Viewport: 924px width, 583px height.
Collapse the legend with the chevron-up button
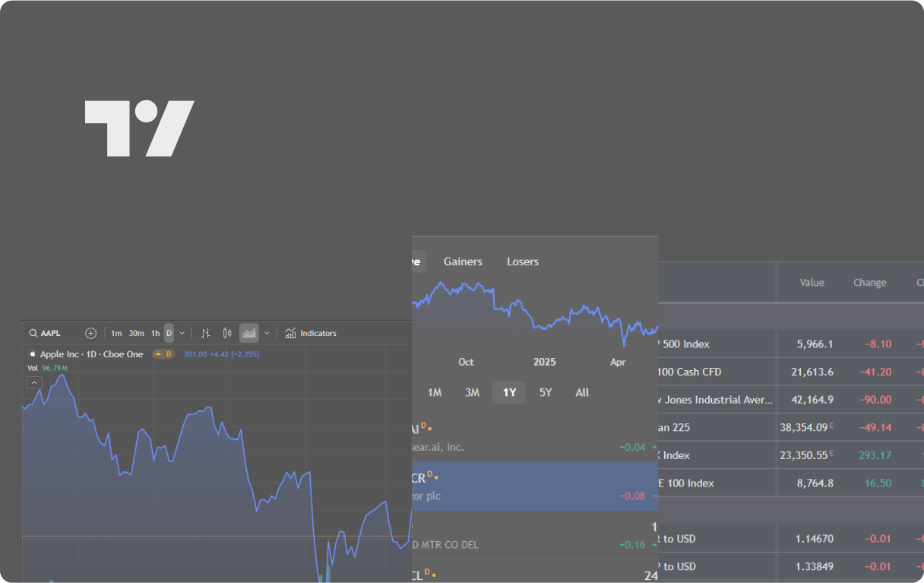(x=33, y=382)
